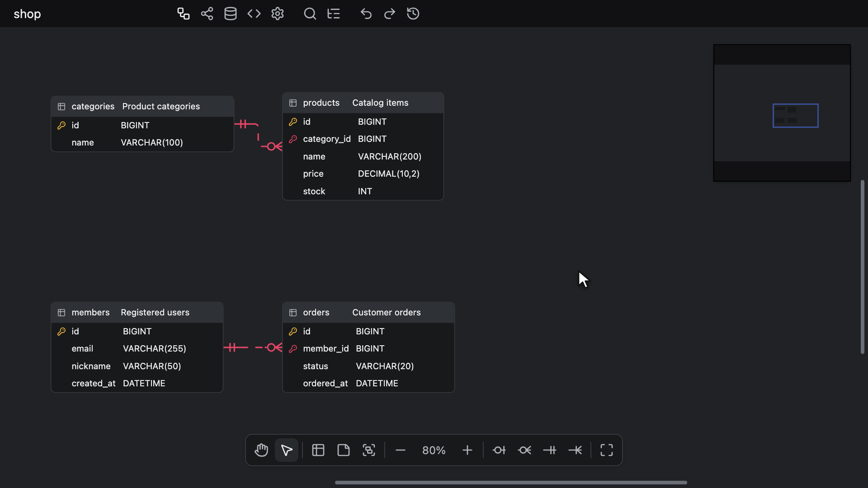Click the undo arrow icon
This screenshot has width=868, height=488.
pyautogui.click(x=366, y=14)
